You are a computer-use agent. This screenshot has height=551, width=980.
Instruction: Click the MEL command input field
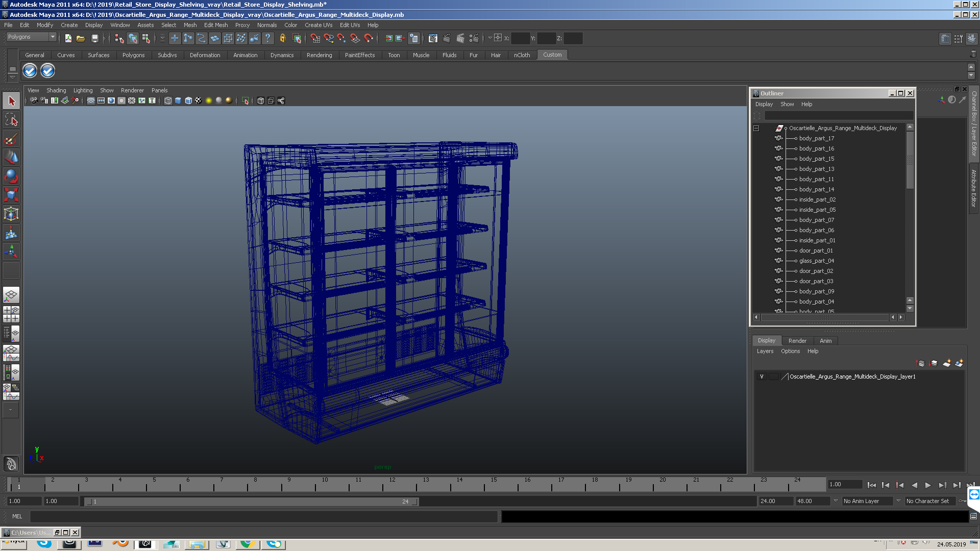coord(263,516)
